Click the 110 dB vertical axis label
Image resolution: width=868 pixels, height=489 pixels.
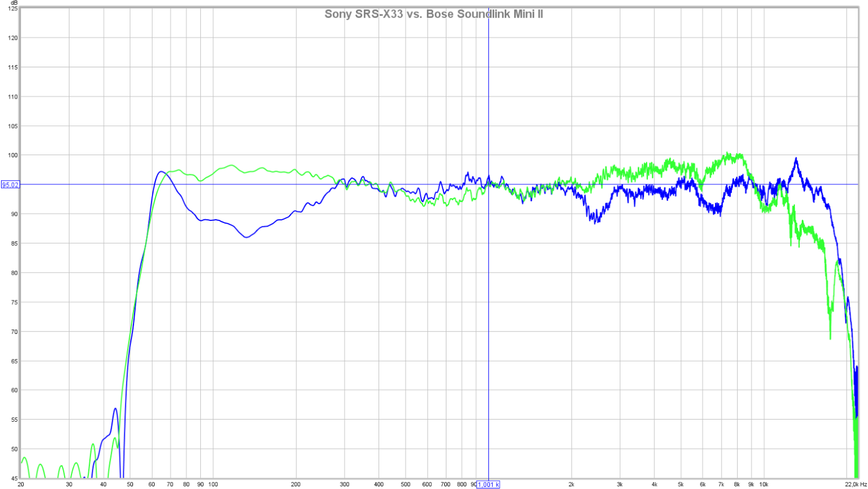pyautogui.click(x=13, y=97)
